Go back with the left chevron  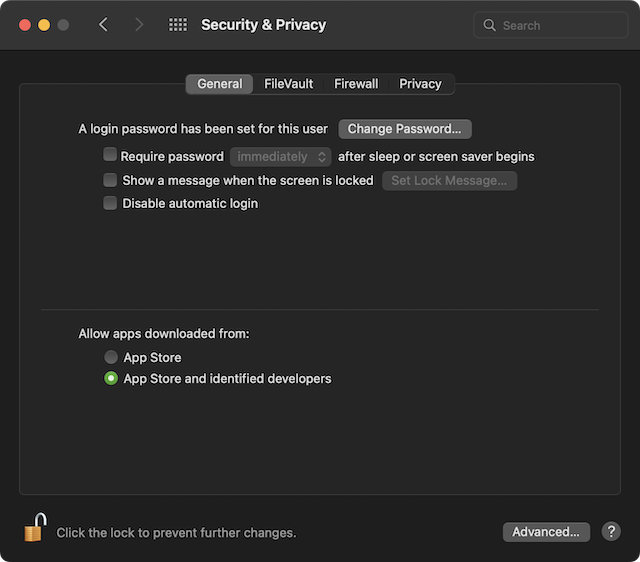click(x=103, y=25)
